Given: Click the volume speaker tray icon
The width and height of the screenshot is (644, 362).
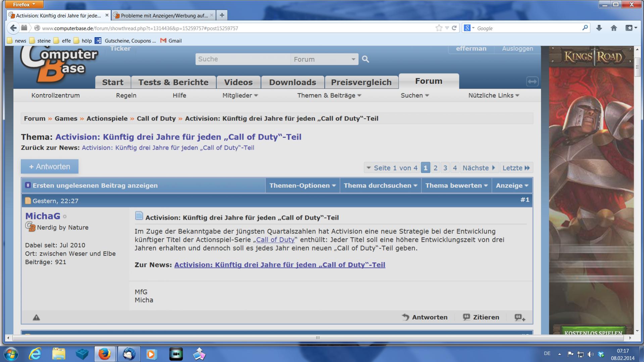Looking at the screenshot, I should coord(591,354).
